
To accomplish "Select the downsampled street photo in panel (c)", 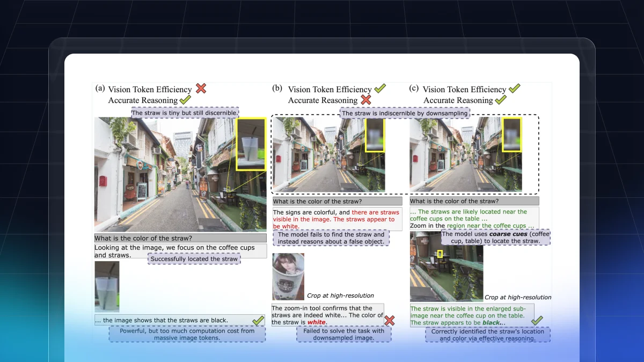I will click(x=466, y=154).
